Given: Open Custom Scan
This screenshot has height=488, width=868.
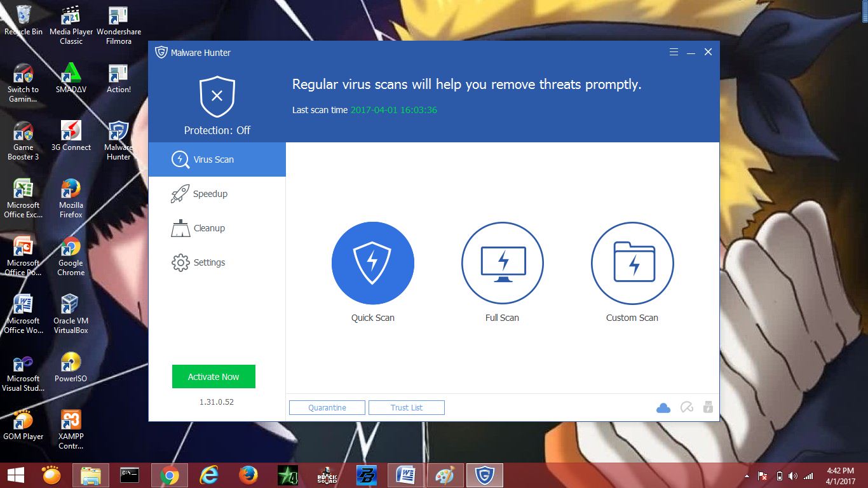Looking at the screenshot, I should 632,262.
